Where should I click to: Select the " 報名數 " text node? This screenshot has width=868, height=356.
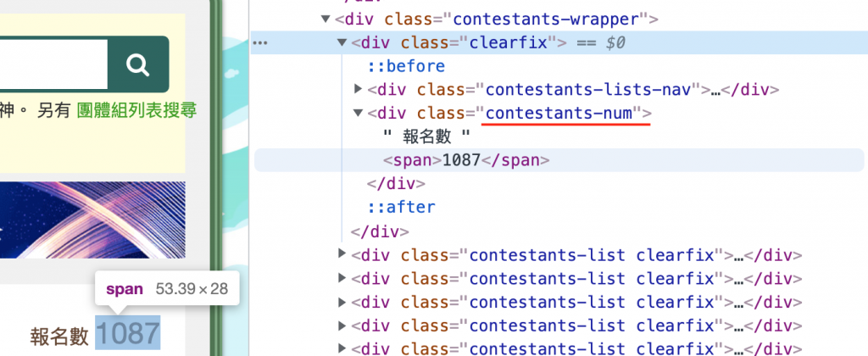point(426,136)
